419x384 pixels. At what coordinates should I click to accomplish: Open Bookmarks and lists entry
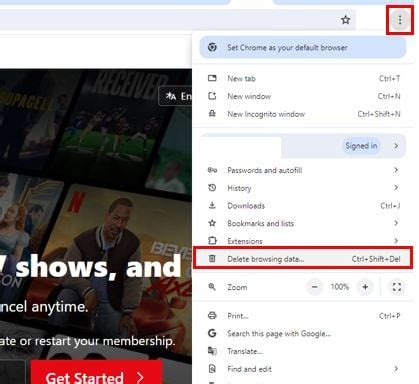303,223
